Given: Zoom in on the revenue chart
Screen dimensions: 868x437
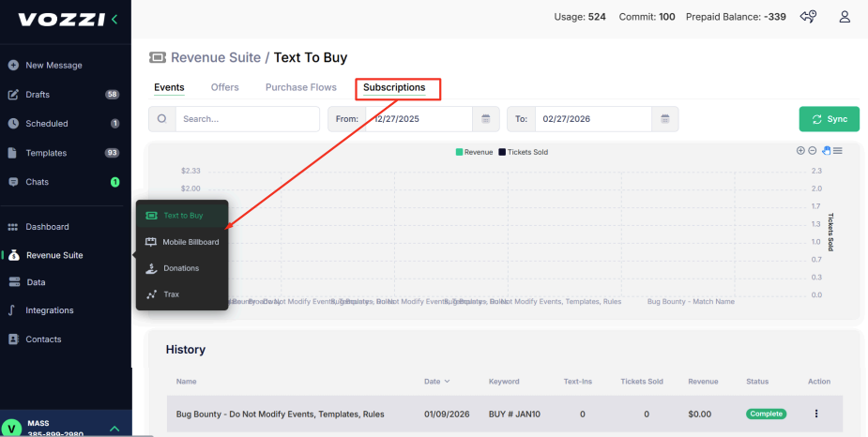Looking at the screenshot, I should click(800, 151).
